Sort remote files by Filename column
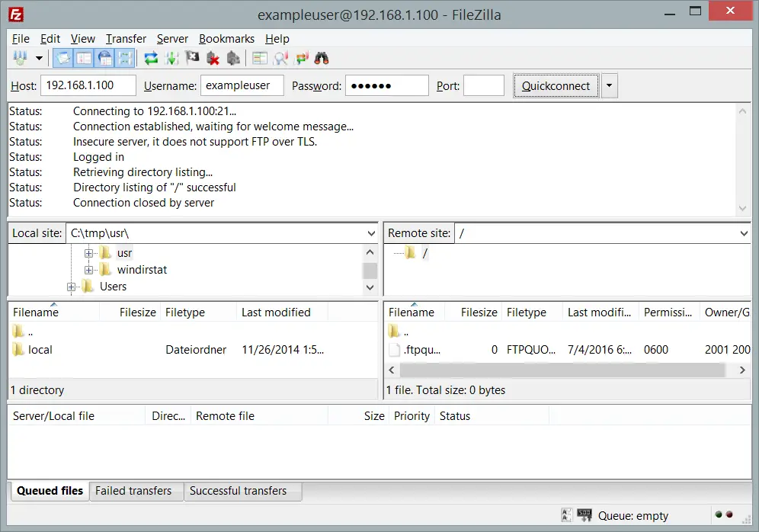Screen dimensions: 759x532 [x=415, y=312]
